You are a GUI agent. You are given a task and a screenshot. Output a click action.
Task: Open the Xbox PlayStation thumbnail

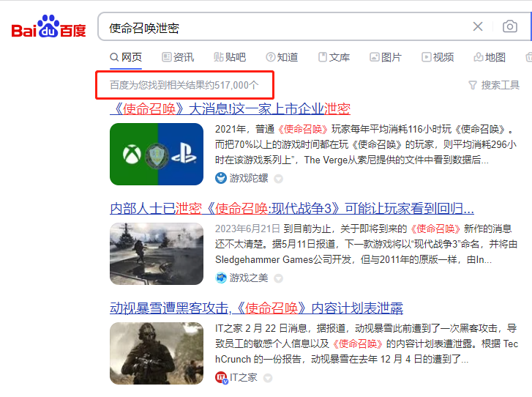(157, 154)
